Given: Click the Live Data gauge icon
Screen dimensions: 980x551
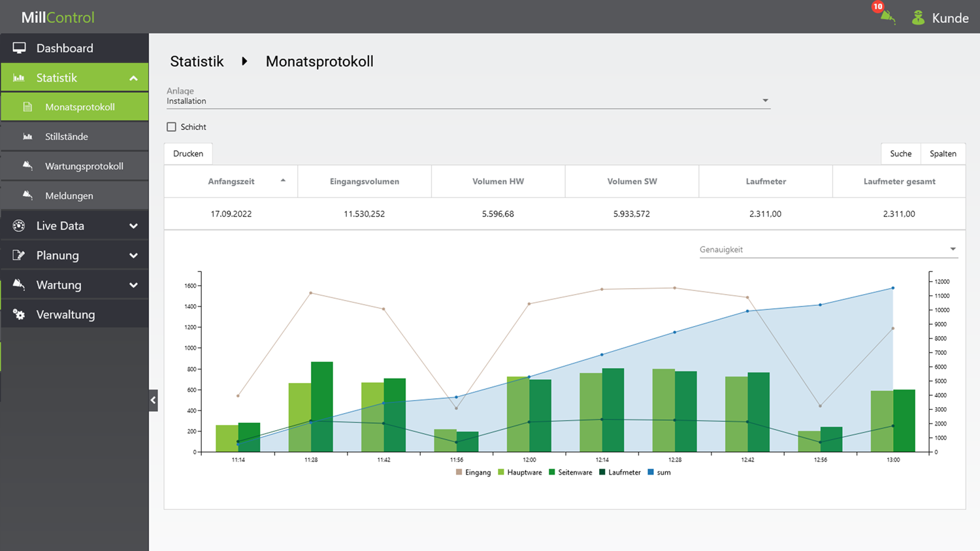Looking at the screenshot, I should pyautogui.click(x=19, y=225).
